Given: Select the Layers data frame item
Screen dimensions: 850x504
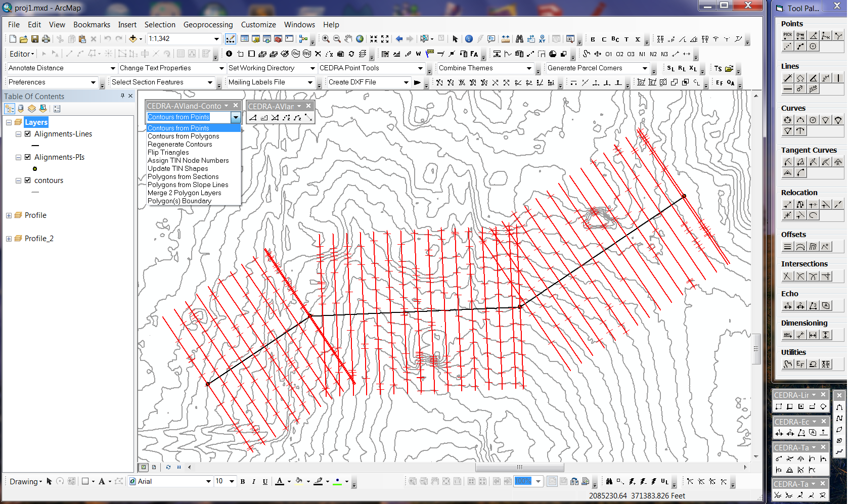Looking at the screenshot, I should [x=36, y=122].
